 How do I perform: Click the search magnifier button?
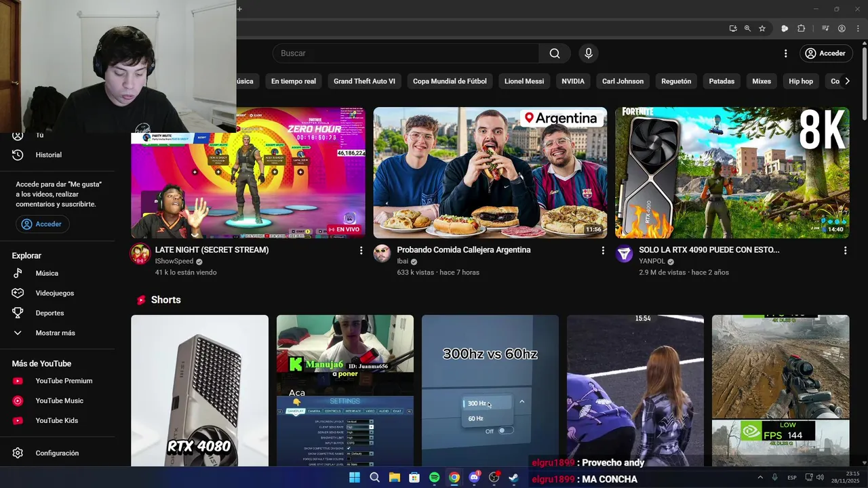pyautogui.click(x=555, y=54)
